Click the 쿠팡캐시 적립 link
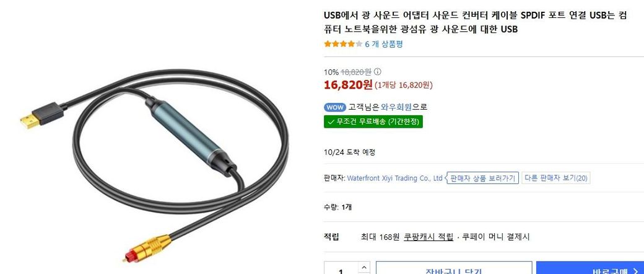The width and height of the screenshot is (644, 274). 429,237
